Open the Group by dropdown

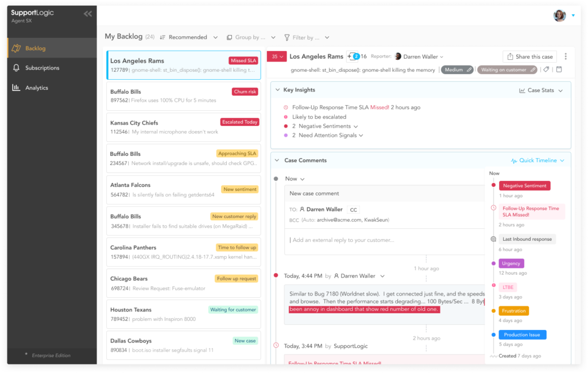(252, 37)
